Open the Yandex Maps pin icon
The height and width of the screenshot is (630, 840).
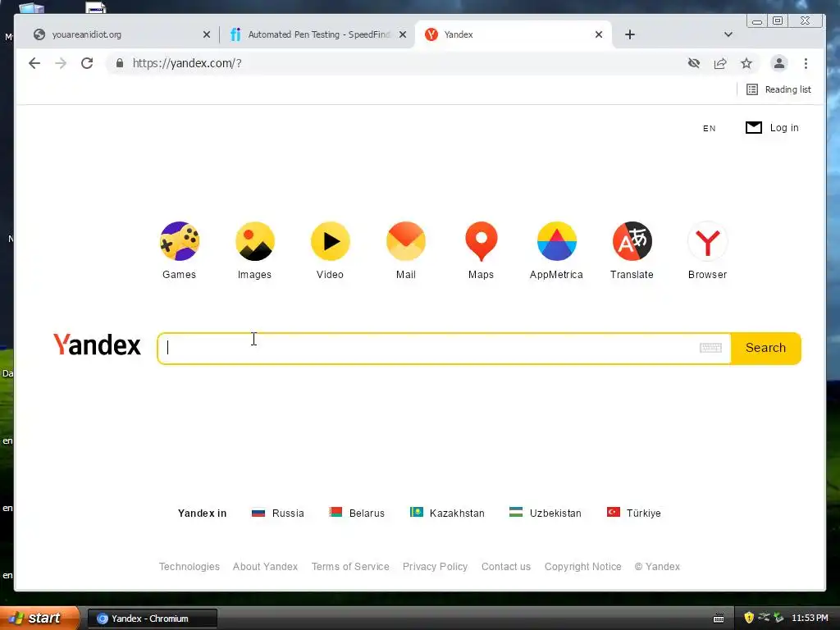(481, 241)
